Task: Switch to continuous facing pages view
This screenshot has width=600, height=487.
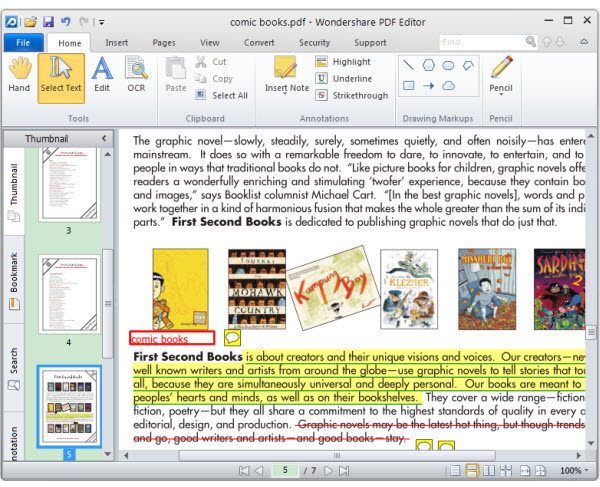Action: (506, 471)
